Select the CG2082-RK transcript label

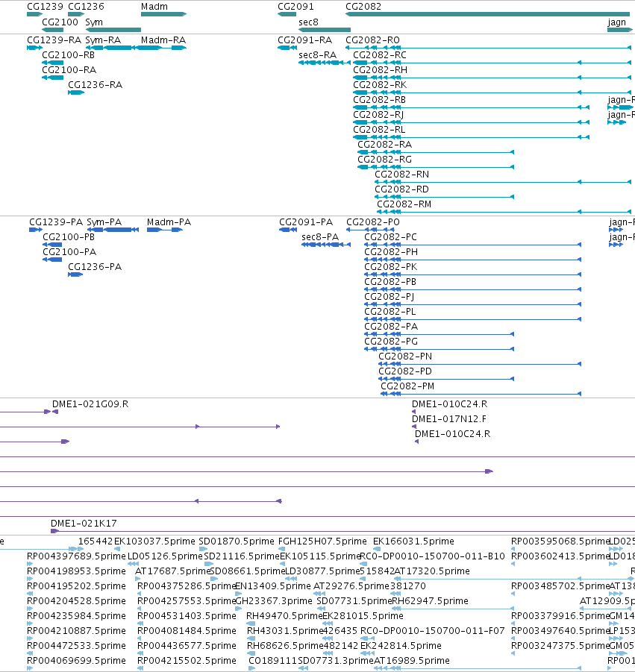click(380, 84)
